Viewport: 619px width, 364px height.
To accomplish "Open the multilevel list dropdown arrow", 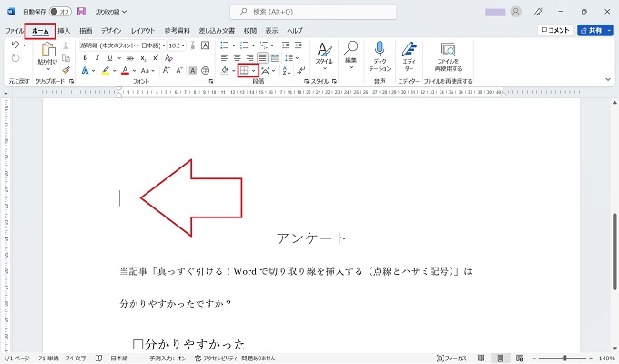I will click(x=272, y=45).
